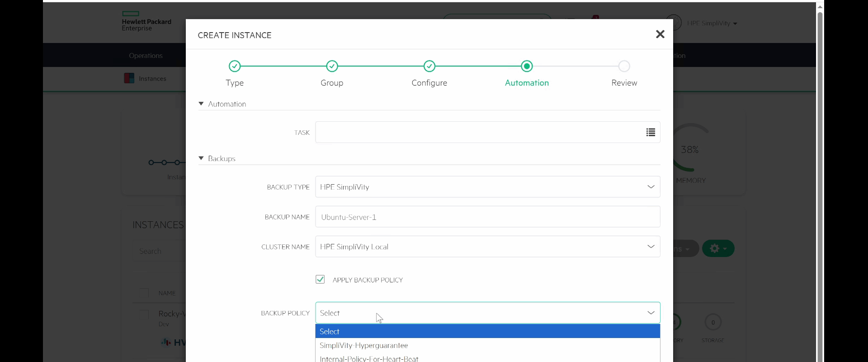868x362 pixels.
Task: Click the Group step checkmark circle
Action: pyautogui.click(x=332, y=67)
